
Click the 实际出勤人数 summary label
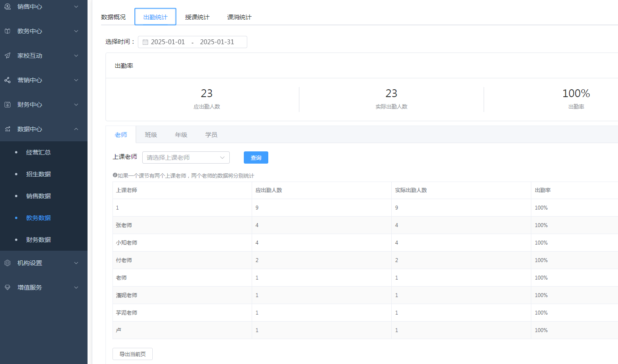[x=391, y=106]
